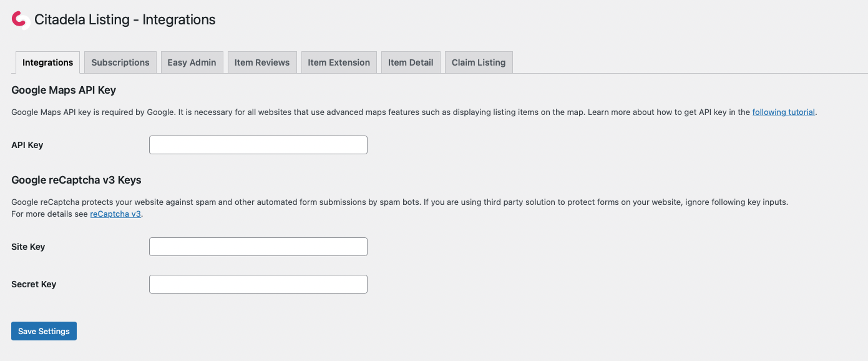Open the following tutorial link
Image resolution: width=868 pixels, height=361 pixels.
click(x=784, y=112)
